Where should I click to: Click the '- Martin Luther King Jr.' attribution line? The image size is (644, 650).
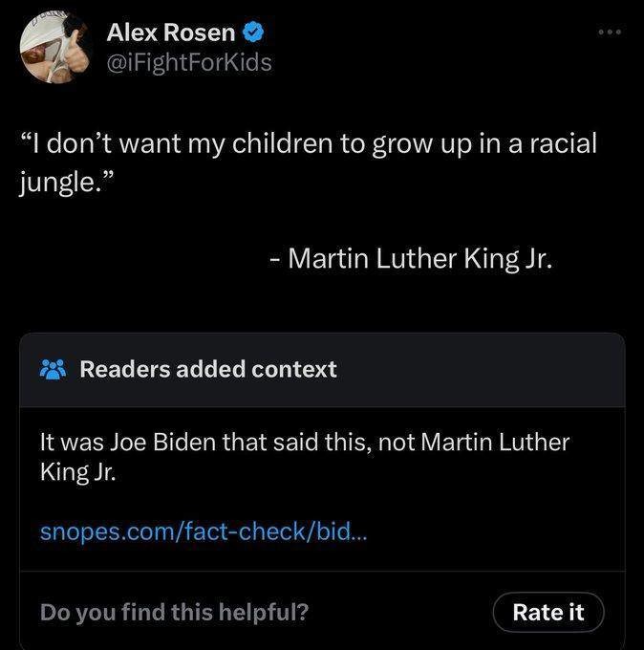[410, 258]
